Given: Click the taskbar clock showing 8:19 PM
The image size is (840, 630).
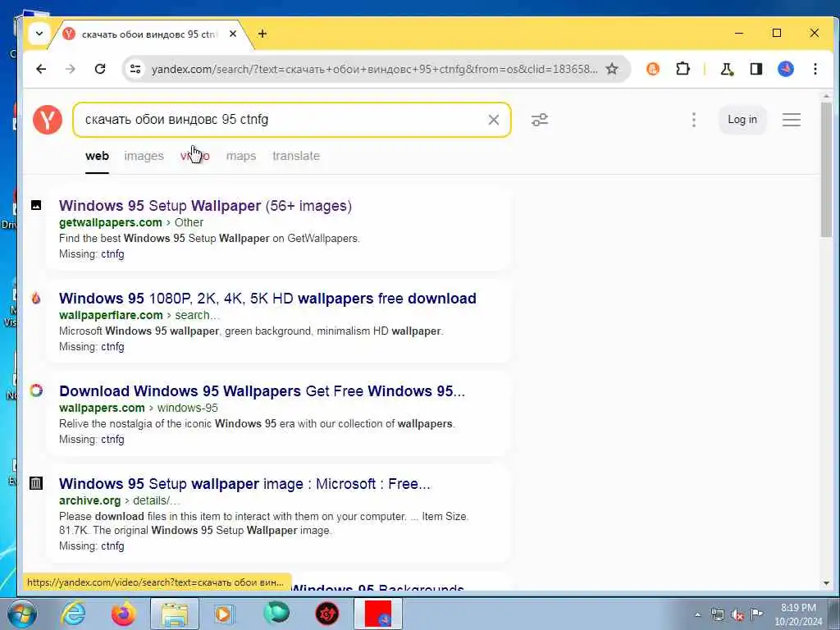Looking at the screenshot, I should [x=798, y=614].
